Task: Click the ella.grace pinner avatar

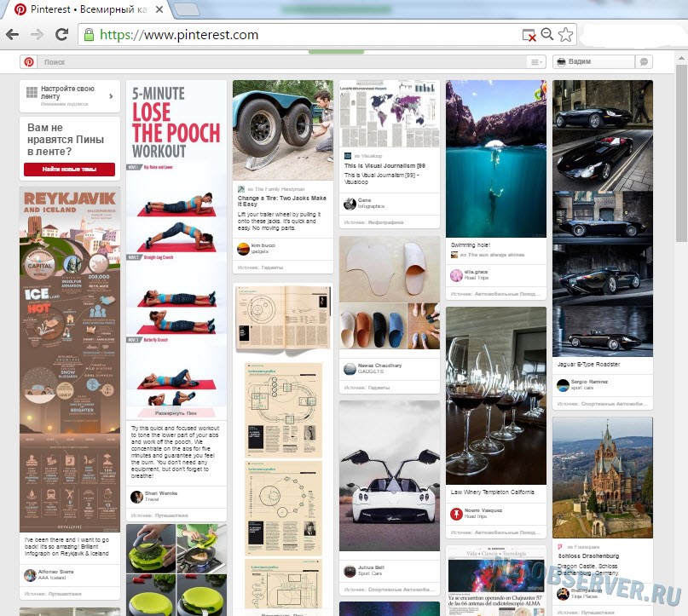Action: (x=456, y=275)
